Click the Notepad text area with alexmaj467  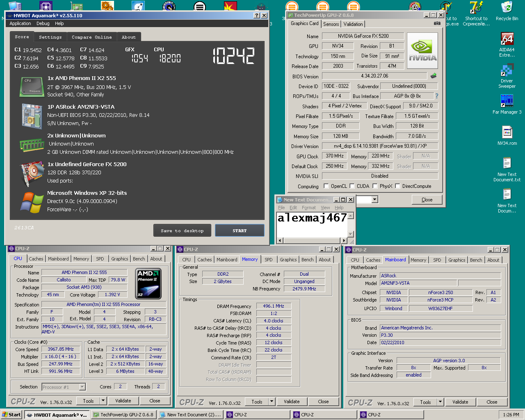click(312, 224)
